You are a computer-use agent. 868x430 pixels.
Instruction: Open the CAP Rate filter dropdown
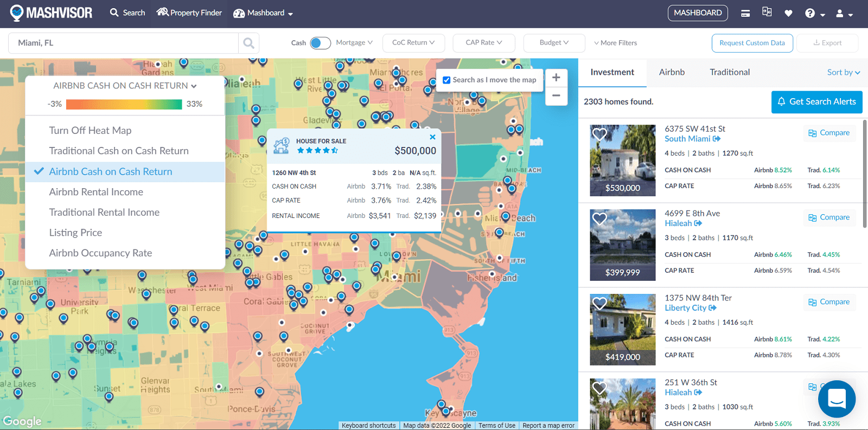coord(484,43)
